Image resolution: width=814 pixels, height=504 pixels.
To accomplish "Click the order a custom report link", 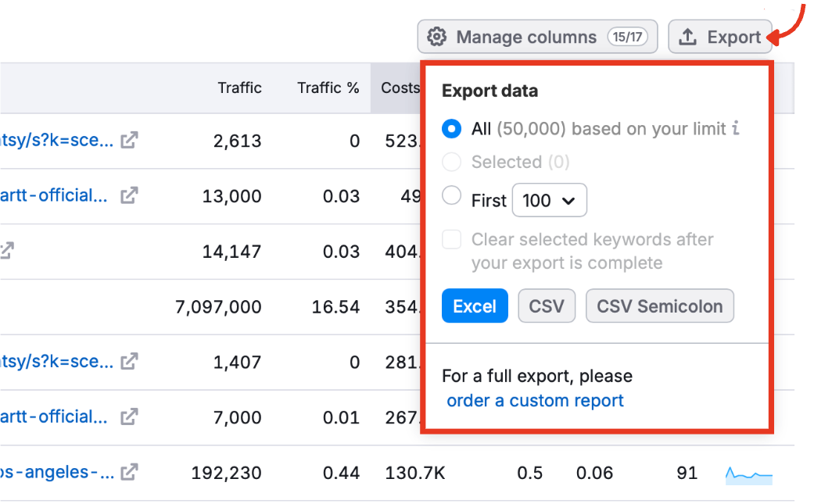I will [535, 401].
